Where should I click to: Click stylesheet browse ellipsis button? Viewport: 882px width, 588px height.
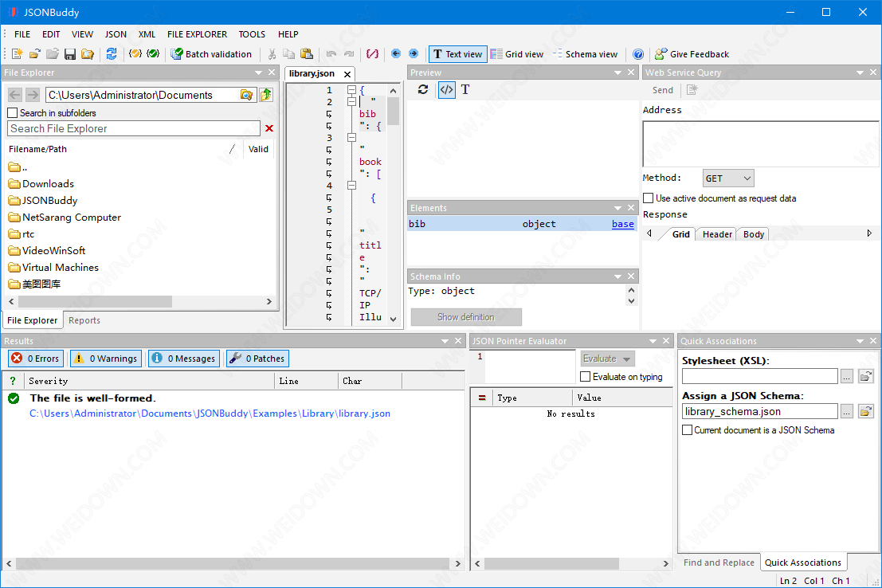[x=847, y=376]
